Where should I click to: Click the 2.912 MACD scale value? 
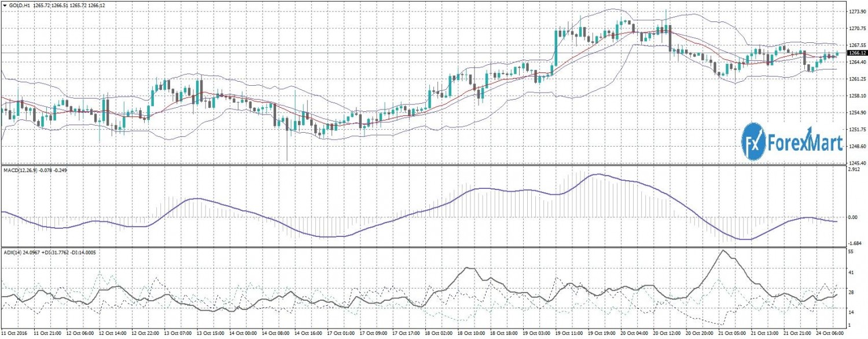tap(855, 170)
